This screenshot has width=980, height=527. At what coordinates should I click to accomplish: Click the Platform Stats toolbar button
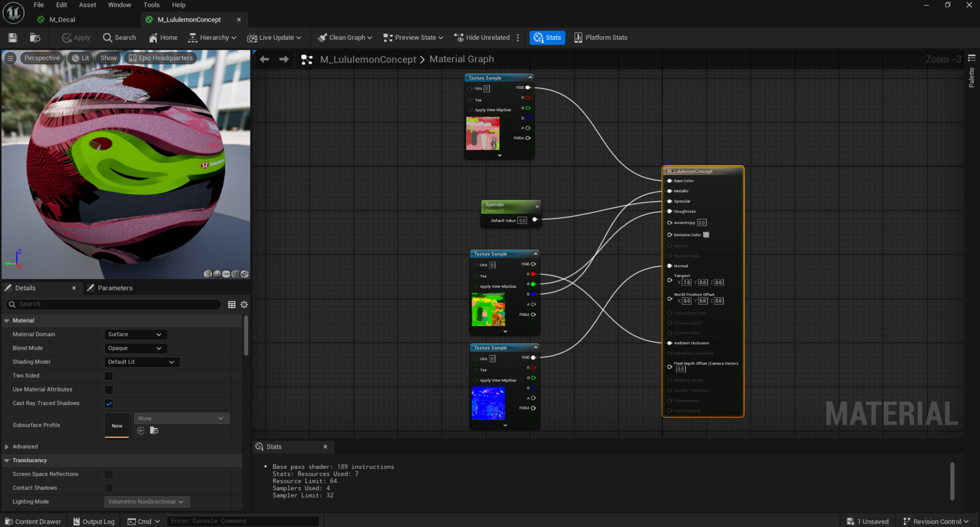tap(600, 37)
